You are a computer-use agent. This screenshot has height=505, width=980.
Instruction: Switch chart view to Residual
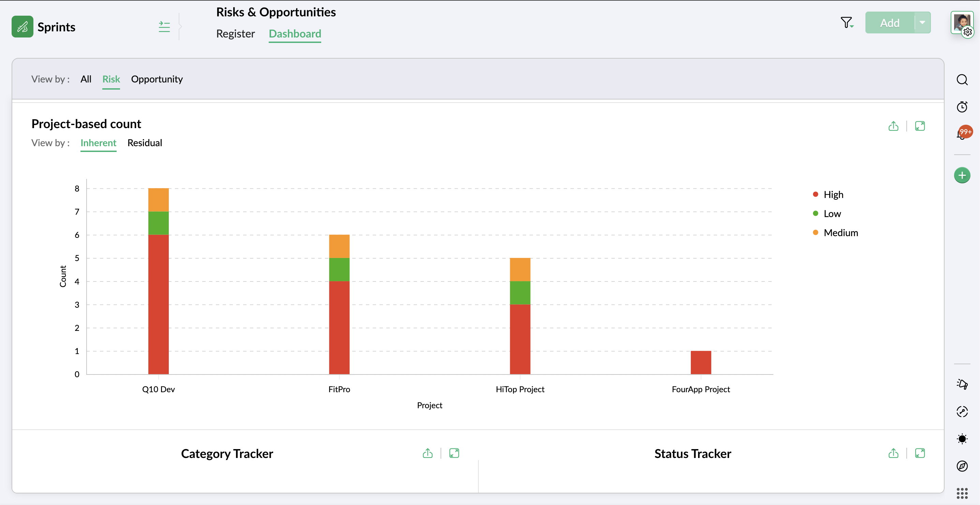coord(145,143)
